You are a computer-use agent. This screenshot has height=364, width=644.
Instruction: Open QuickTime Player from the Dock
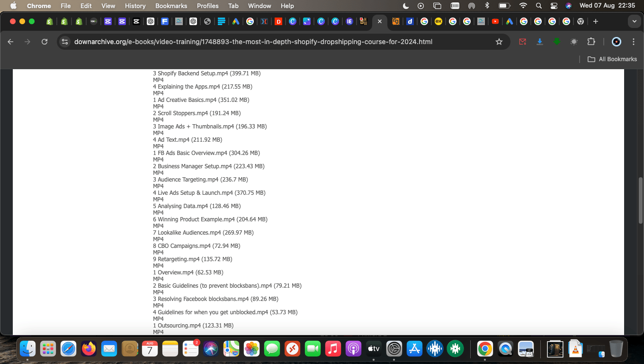point(505,349)
